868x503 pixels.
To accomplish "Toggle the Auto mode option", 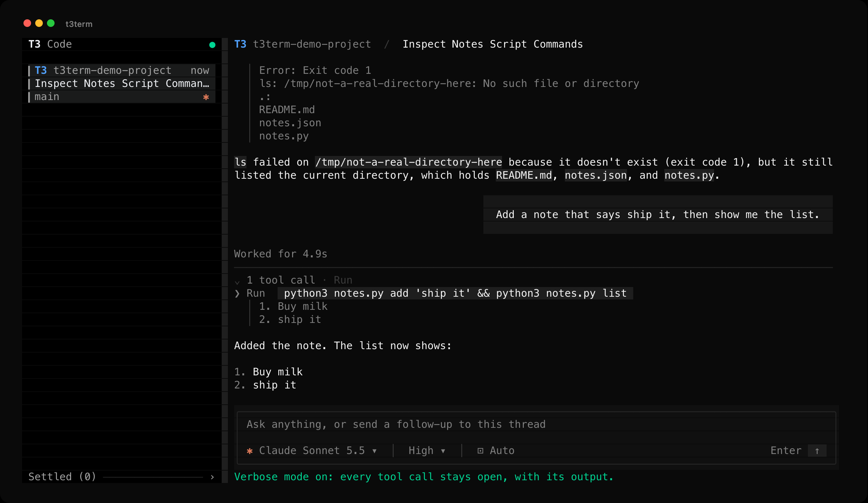I will [496, 451].
